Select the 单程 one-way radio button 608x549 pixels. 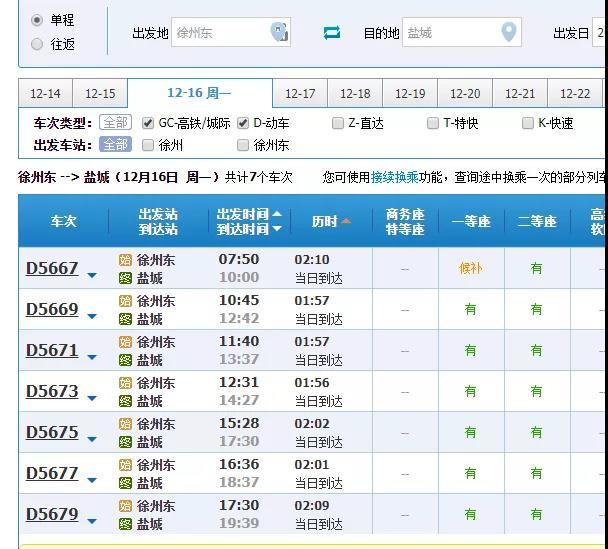[x=37, y=20]
